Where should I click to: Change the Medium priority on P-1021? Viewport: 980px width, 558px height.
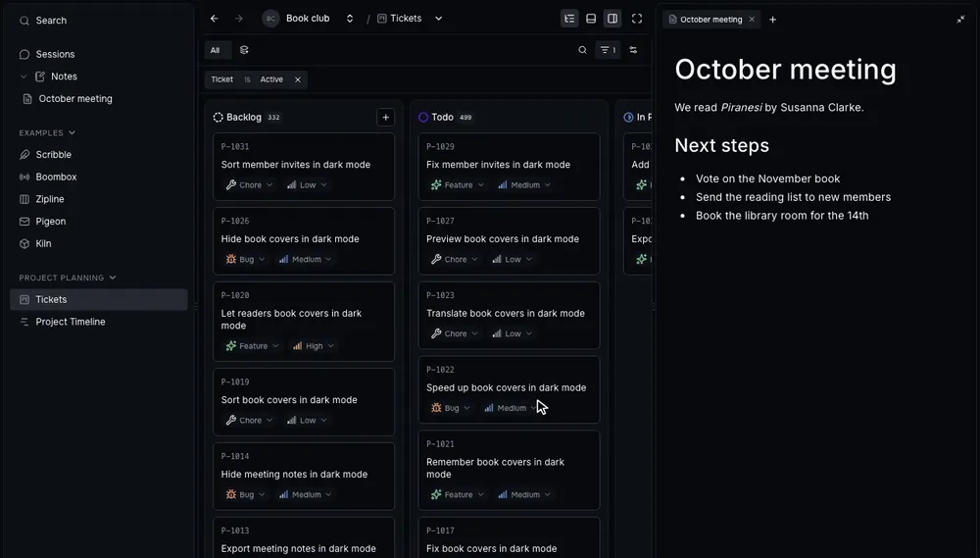pyautogui.click(x=524, y=495)
